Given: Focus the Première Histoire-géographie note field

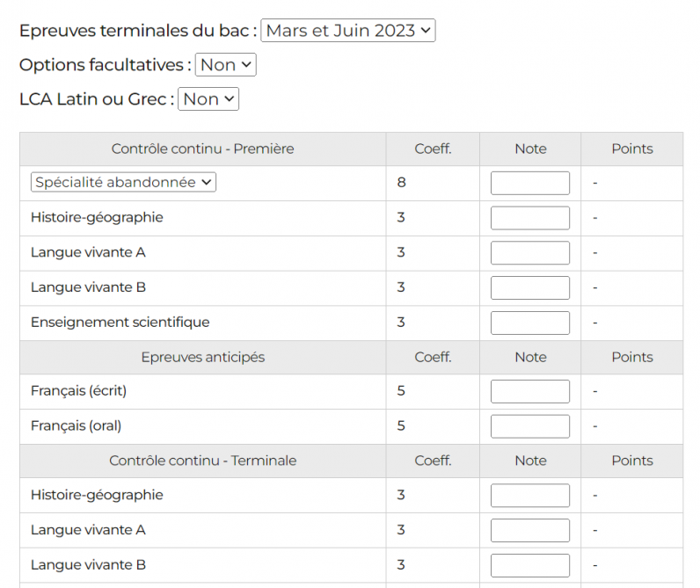Looking at the screenshot, I should point(529,218).
